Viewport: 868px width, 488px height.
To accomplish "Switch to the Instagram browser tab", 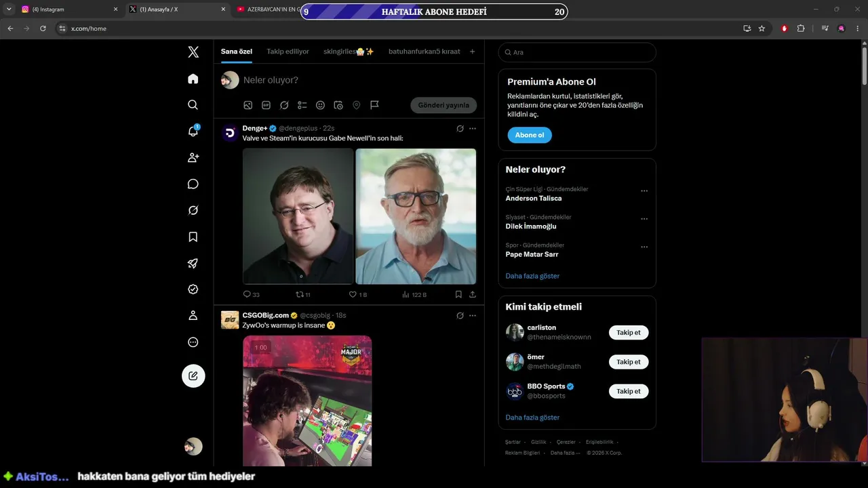I will coord(68,9).
